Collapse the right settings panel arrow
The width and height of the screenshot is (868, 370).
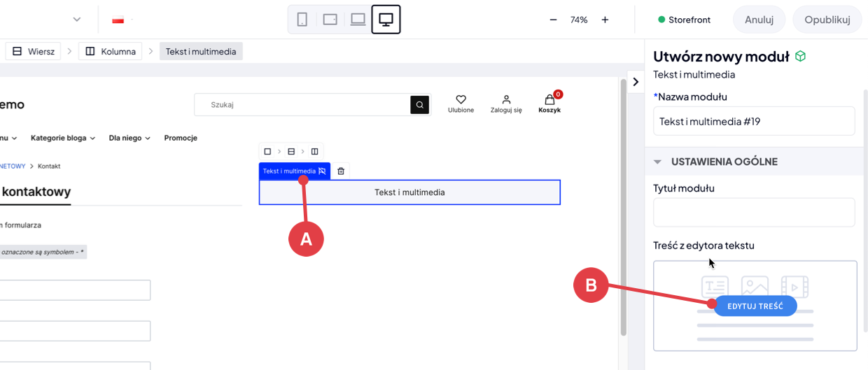coord(636,81)
